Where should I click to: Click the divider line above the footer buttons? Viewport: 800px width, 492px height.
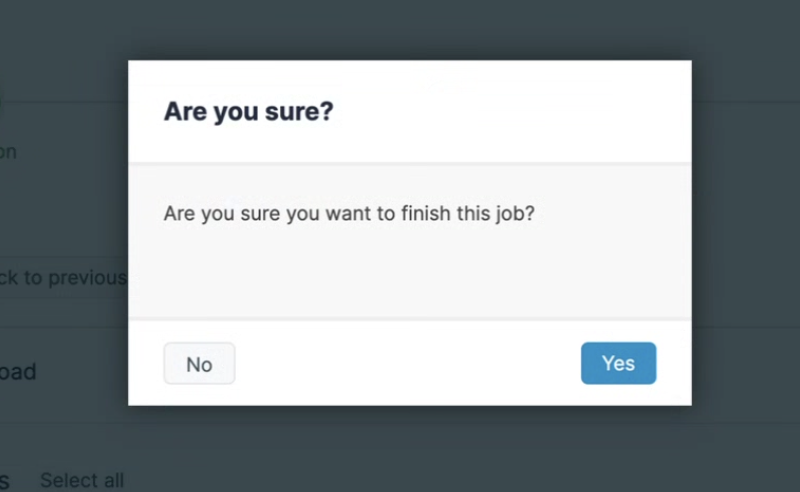tap(410, 319)
